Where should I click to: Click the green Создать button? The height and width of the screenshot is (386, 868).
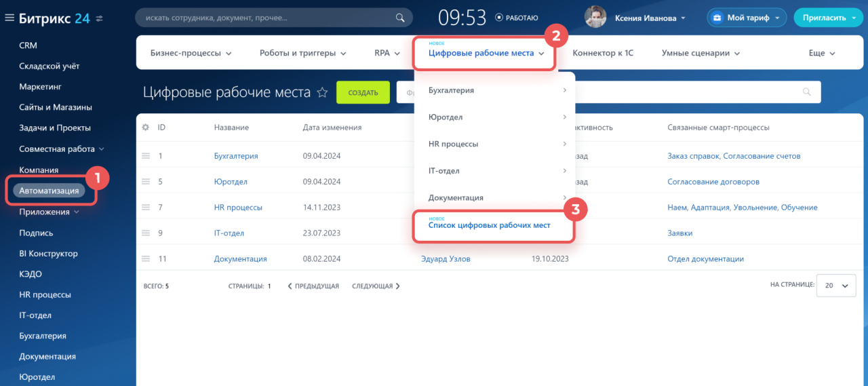click(x=363, y=92)
